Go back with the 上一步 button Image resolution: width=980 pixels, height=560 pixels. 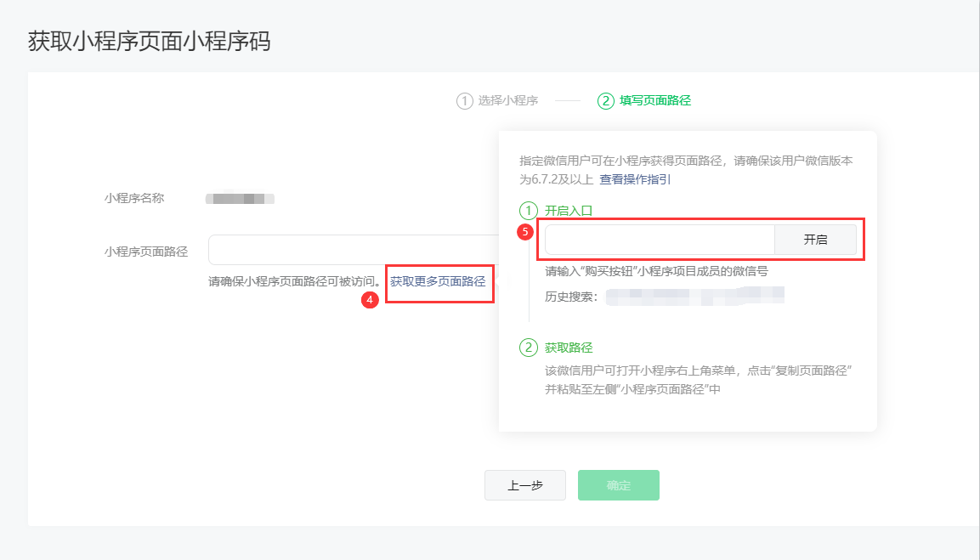pos(524,485)
